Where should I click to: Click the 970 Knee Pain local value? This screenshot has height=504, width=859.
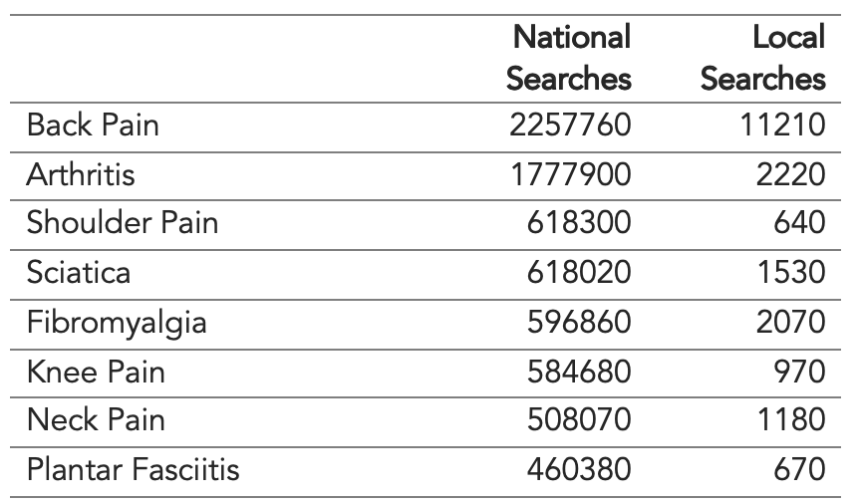pos(799,372)
